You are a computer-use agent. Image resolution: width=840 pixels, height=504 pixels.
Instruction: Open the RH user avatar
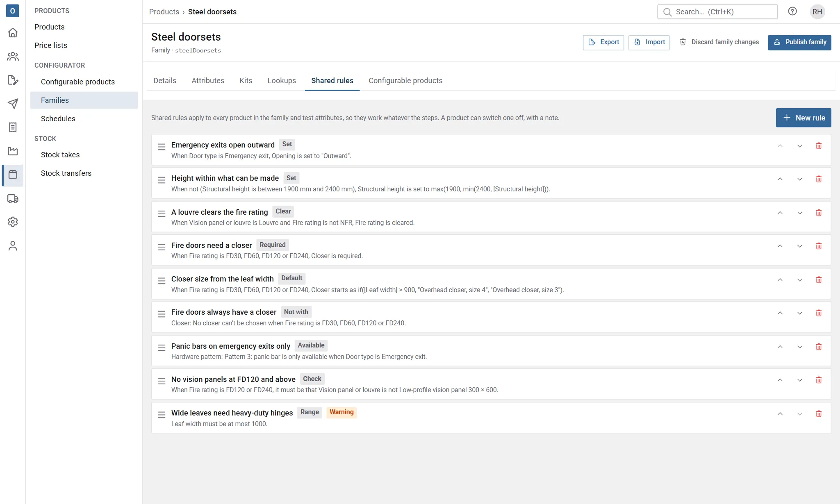click(x=817, y=11)
